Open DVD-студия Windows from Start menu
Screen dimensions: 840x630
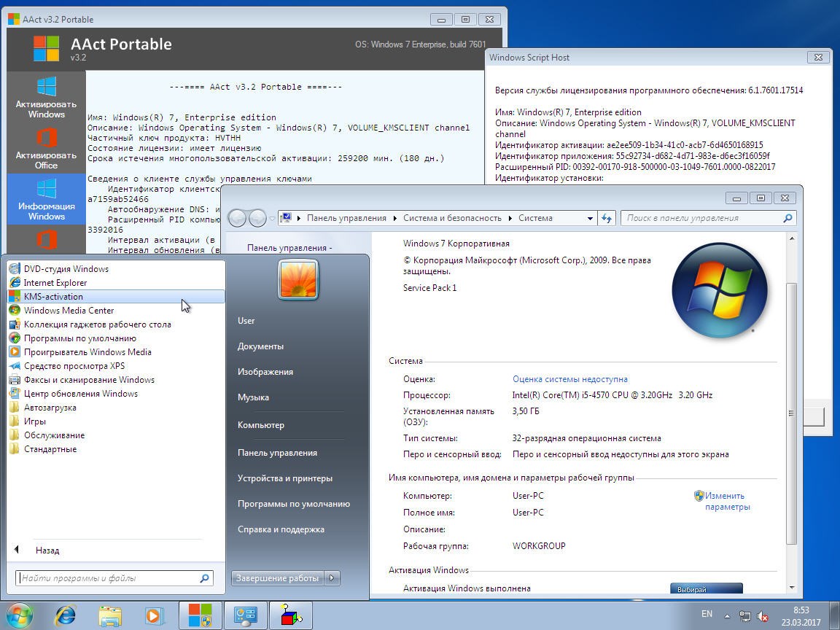[x=115, y=269]
